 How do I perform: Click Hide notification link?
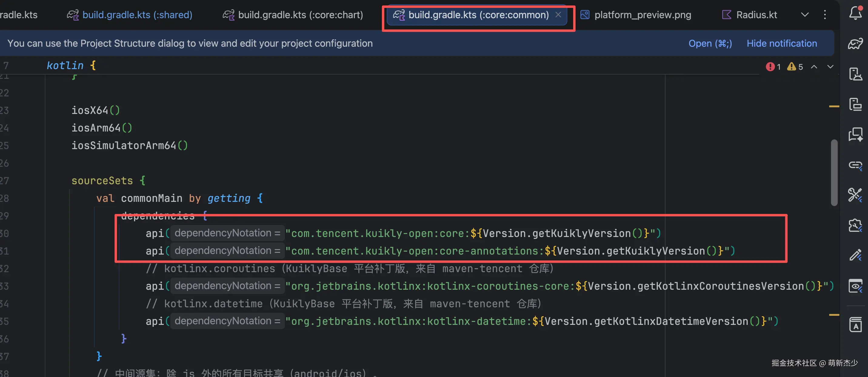point(782,43)
